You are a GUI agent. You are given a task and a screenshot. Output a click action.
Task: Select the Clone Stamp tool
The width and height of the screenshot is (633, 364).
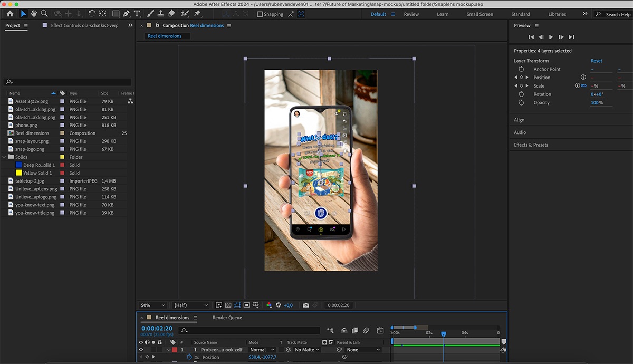(x=160, y=14)
